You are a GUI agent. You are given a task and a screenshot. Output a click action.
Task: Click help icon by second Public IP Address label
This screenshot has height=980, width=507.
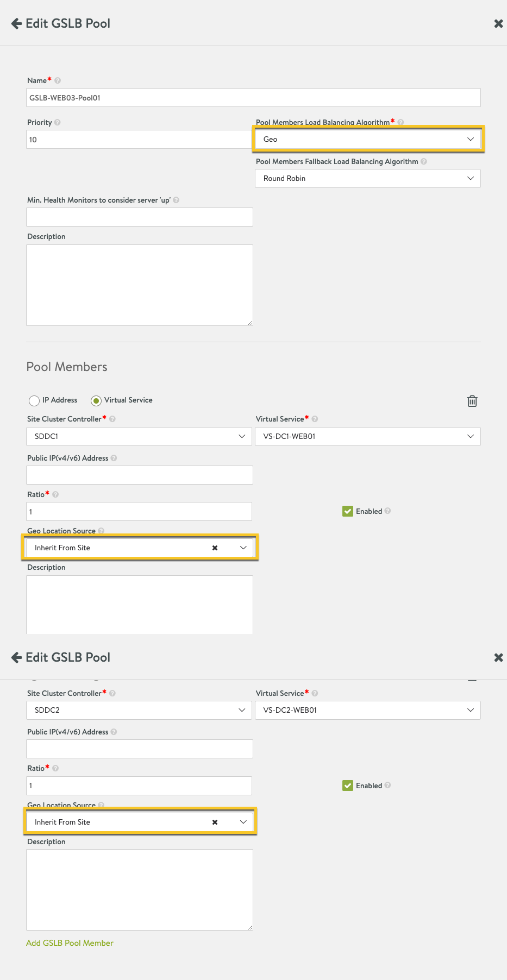point(114,732)
